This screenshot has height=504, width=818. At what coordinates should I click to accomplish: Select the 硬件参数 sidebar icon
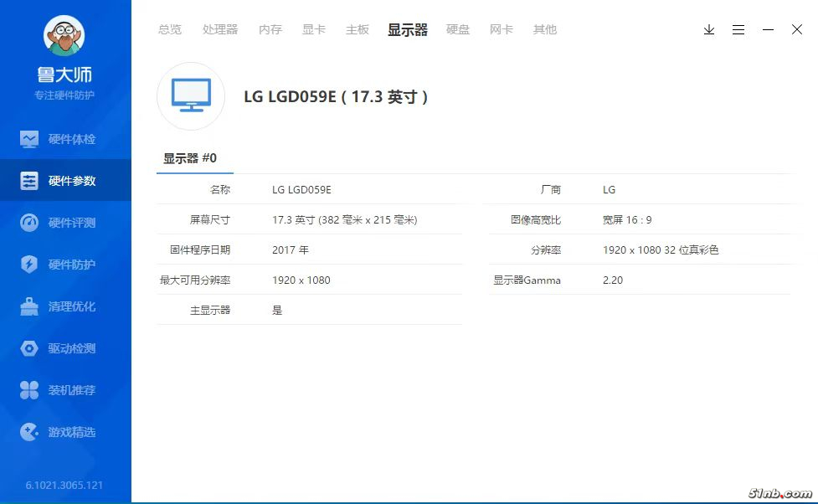tap(29, 181)
